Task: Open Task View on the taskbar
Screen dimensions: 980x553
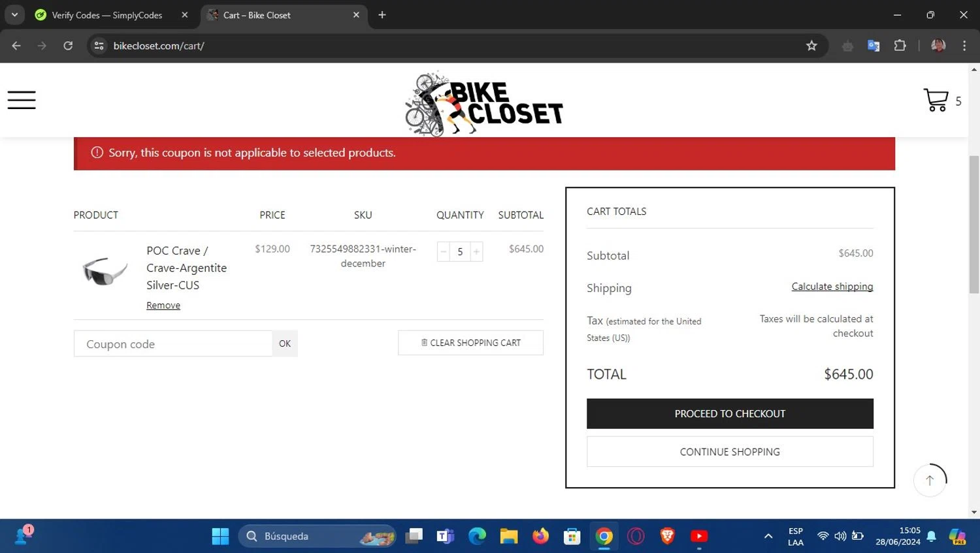Action: pos(414,536)
